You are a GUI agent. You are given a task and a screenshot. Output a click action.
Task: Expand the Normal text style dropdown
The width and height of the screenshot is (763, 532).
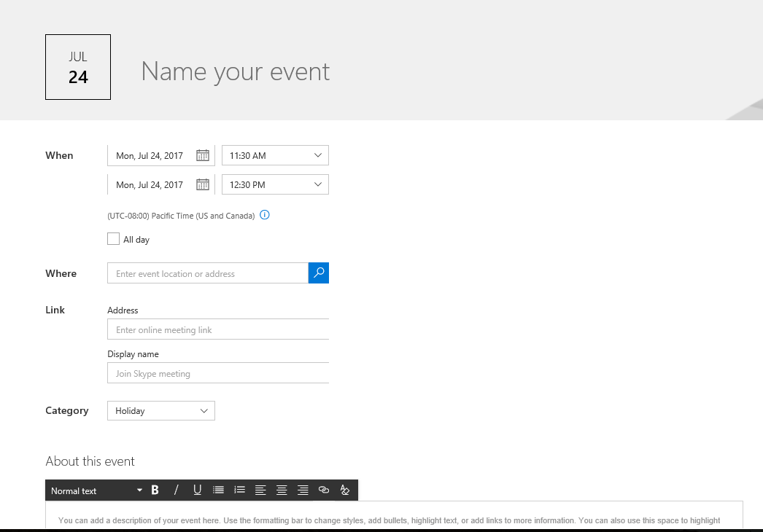[95, 490]
